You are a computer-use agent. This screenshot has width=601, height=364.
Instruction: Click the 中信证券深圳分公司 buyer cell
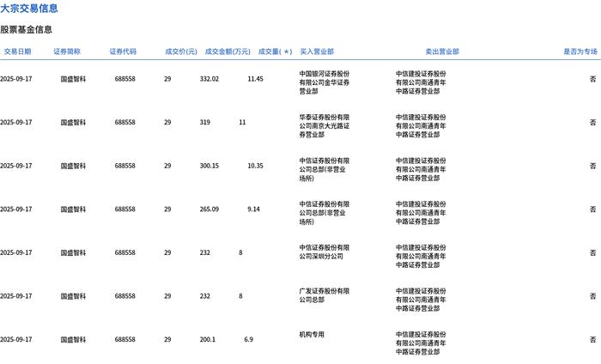pyautogui.click(x=325, y=252)
